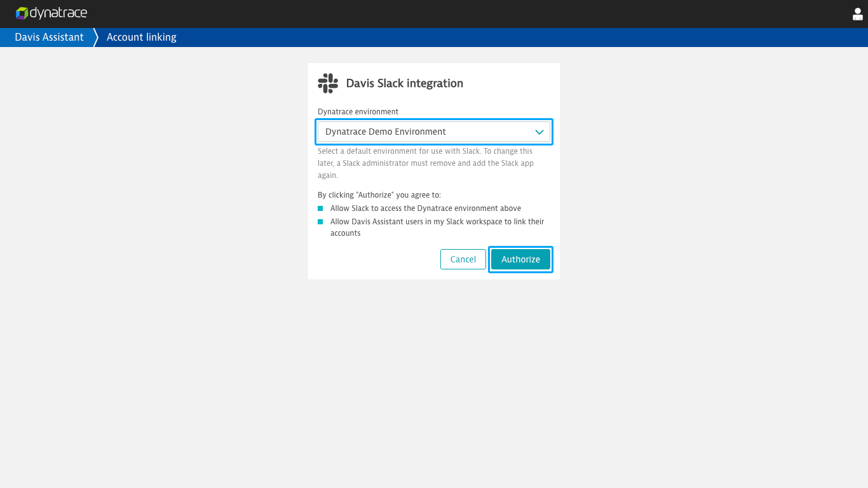Click the 'Dynatrace environment' field label
Screen dimensions: 868x488
coord(358,112)
